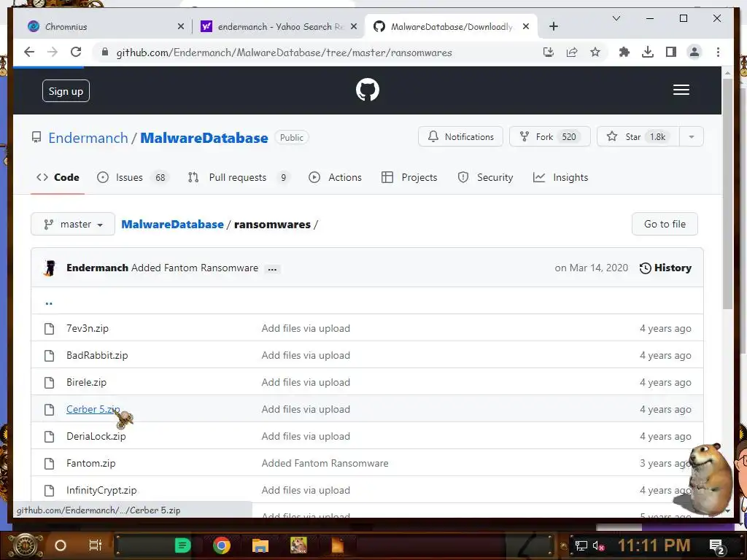
Task: Toggle the browser side panel icon
Action: pos(671,52)
